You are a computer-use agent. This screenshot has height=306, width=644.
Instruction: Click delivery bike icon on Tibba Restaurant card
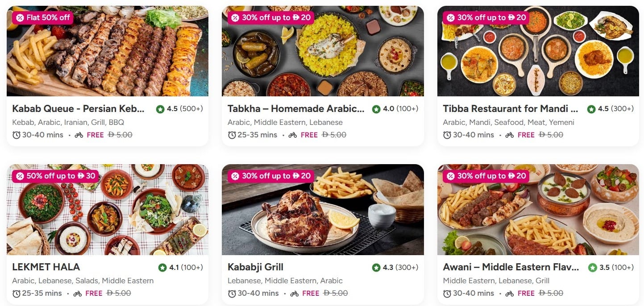pyautogui.click(x=509, y=135)
